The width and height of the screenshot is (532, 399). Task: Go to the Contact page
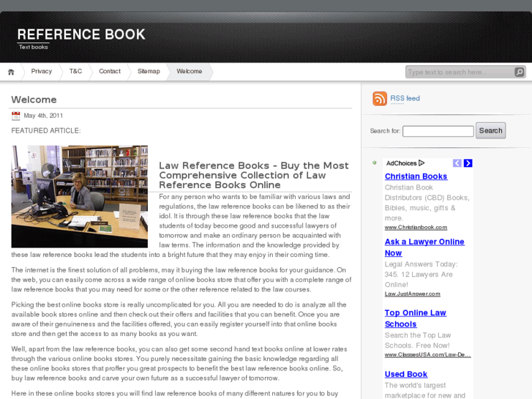coord(110,71)
